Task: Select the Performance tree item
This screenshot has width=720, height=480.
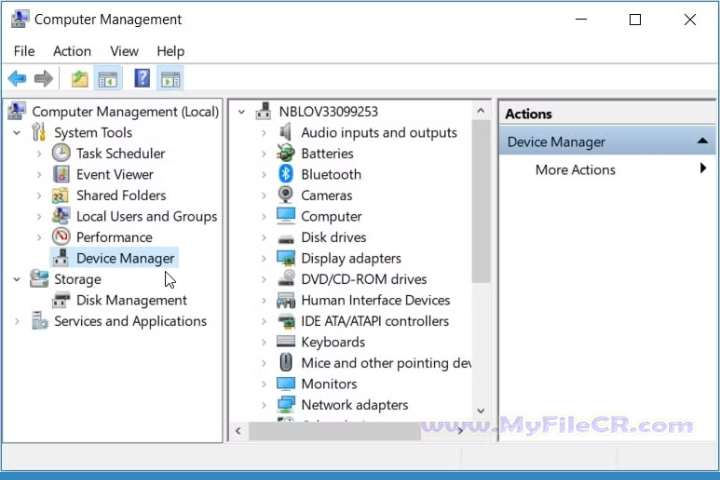Action: (114, 237)
